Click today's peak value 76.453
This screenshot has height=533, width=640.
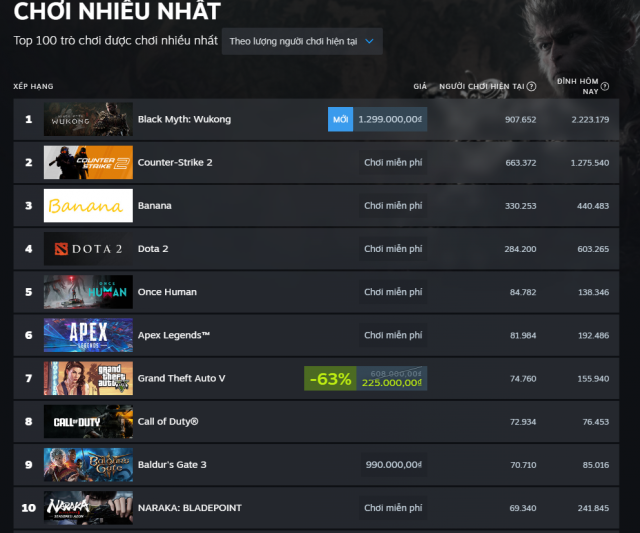596,422
